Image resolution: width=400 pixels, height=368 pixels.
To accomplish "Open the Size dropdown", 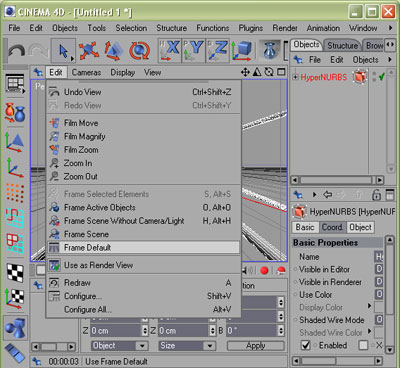I will [x=187, y=346].
